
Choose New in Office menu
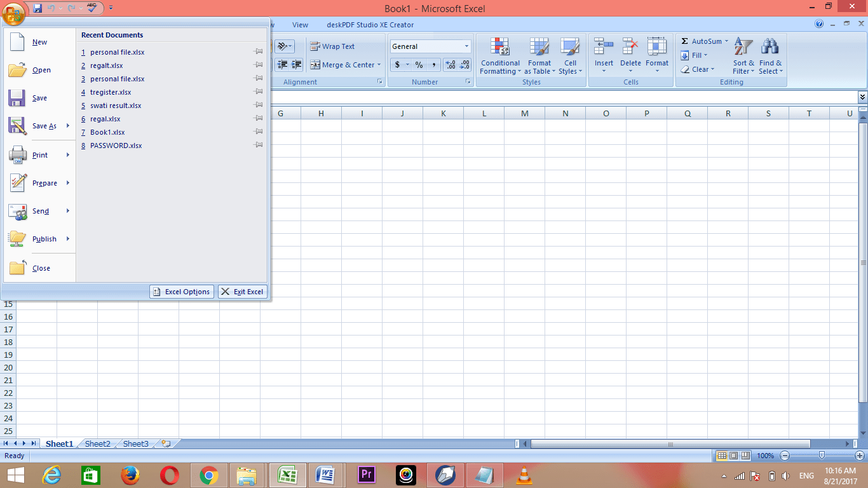click(39, 42)
